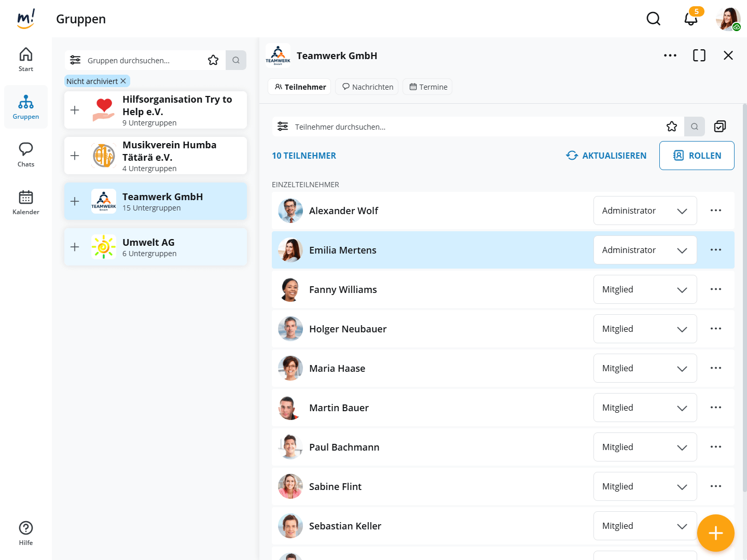
Task: Switch to the Termine tab
Action: click(427, 87)
